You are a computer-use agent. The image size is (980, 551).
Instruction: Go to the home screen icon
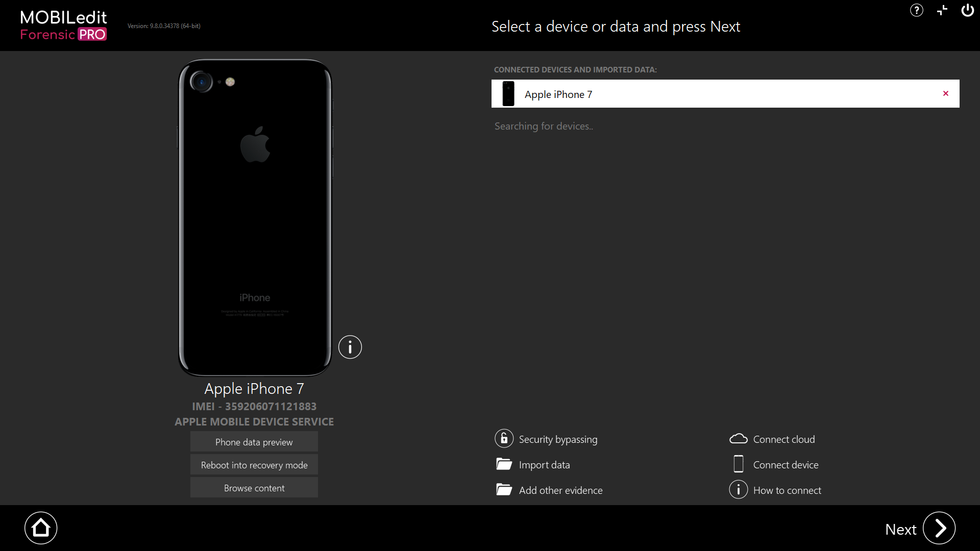point(41,528)
